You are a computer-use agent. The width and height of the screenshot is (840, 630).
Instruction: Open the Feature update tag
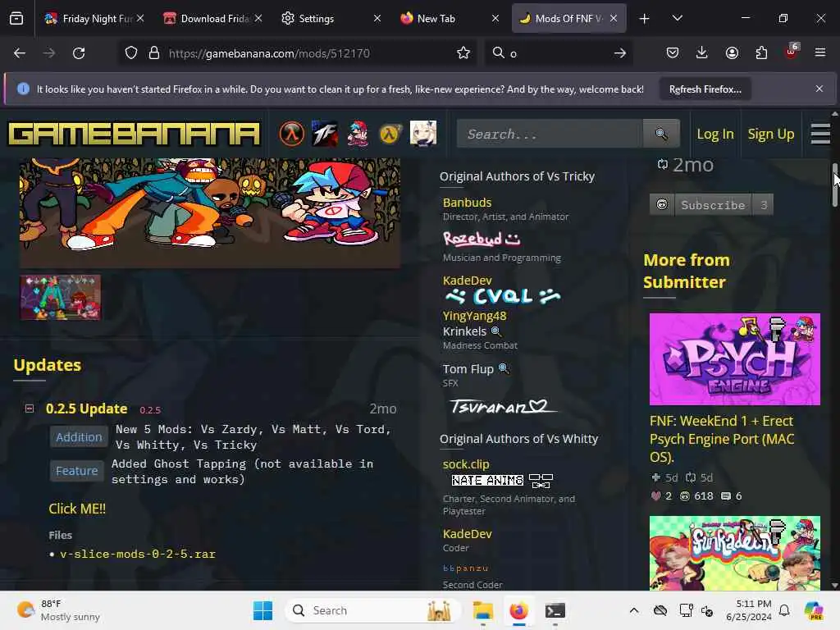[x=76, y=471]
